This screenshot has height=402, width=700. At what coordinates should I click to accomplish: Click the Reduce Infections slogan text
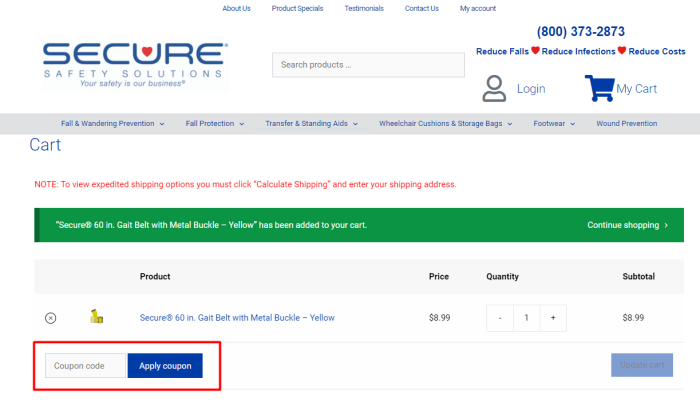578,51
